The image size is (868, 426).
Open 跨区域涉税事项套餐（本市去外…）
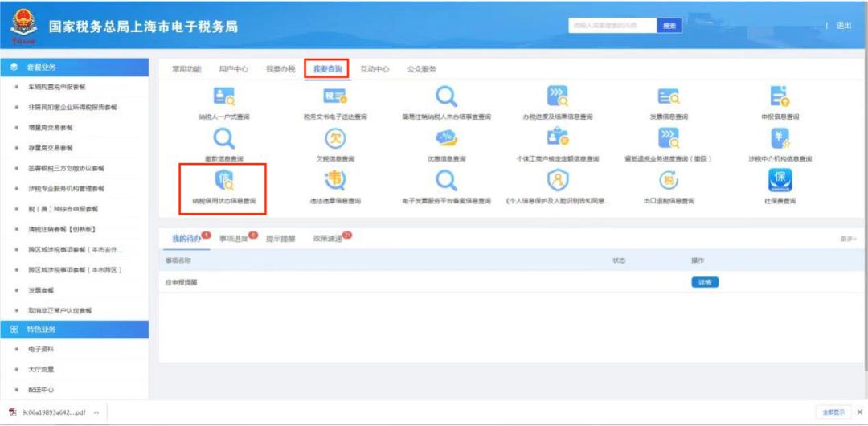pos(74,250)
